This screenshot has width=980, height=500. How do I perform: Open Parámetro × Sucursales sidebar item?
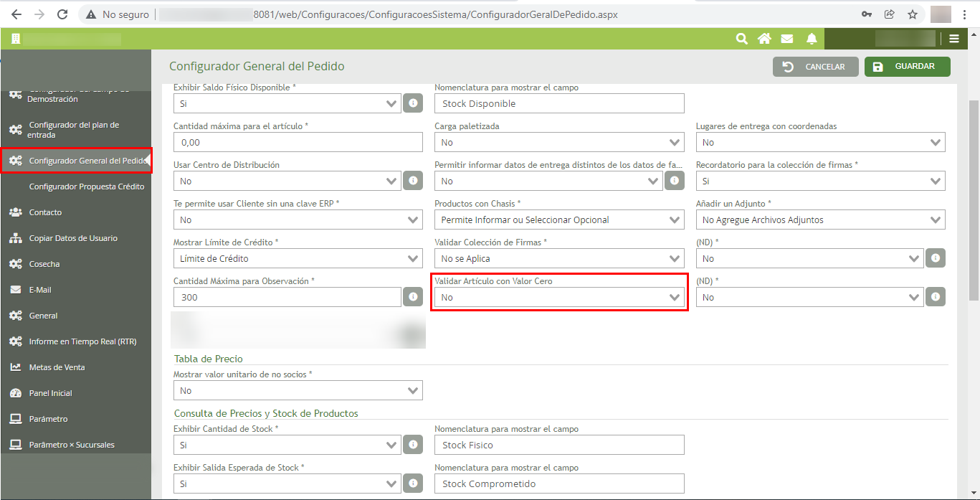(x=75, y=445)
